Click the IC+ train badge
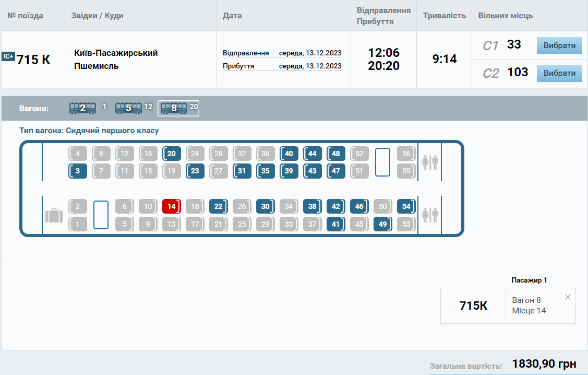588x375 pixels. (8, 57)
